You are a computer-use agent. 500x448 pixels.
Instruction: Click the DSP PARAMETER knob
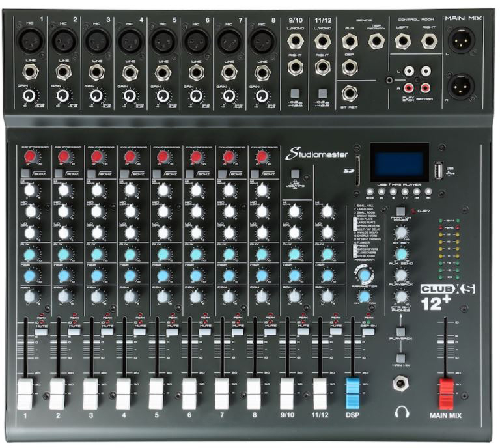click(x=364, y=297)
